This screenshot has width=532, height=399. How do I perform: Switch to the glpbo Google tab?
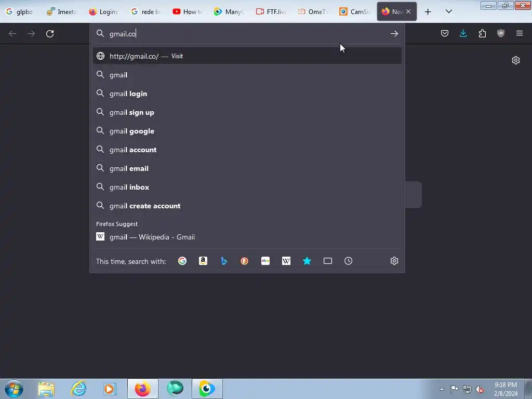click(x=20, y=12)
